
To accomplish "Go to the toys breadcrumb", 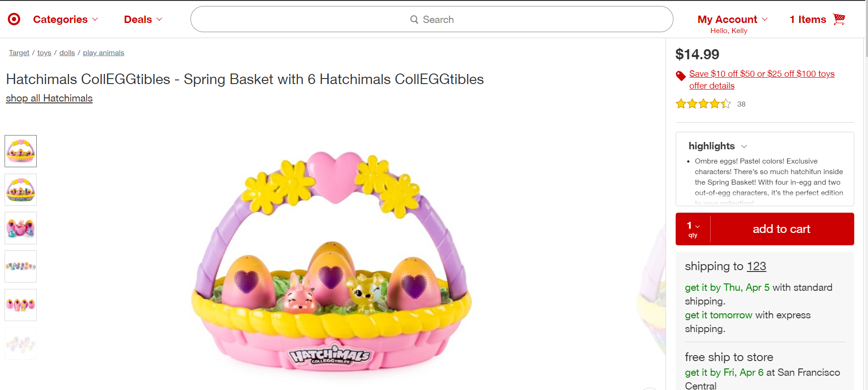I will pos(44,53).
